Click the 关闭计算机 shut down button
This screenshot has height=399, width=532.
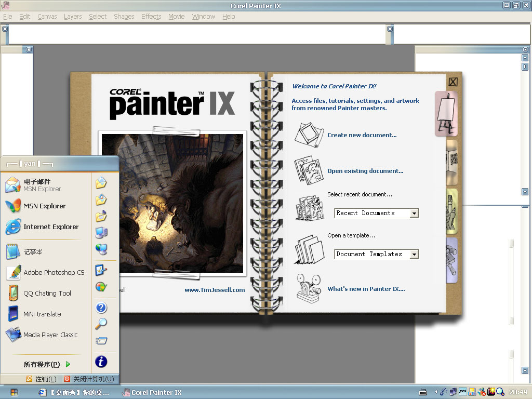(89, 379)
